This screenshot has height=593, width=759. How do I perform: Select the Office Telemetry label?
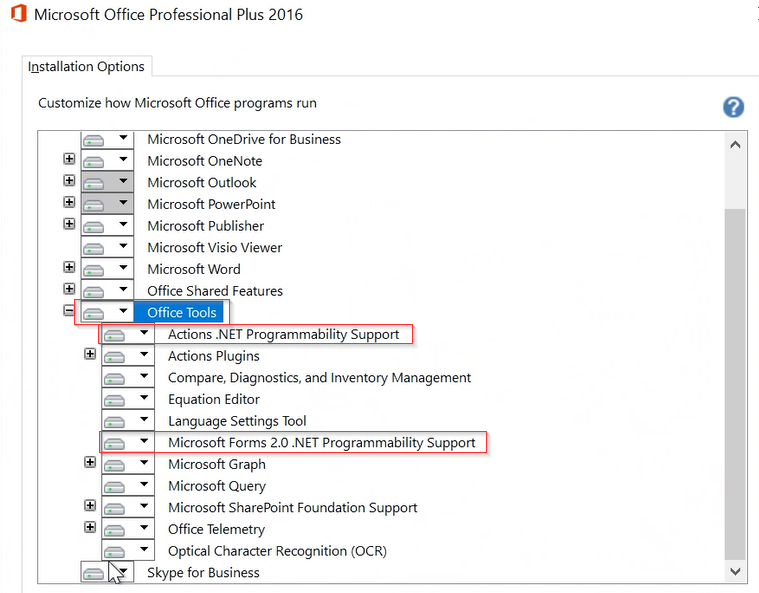216,529
